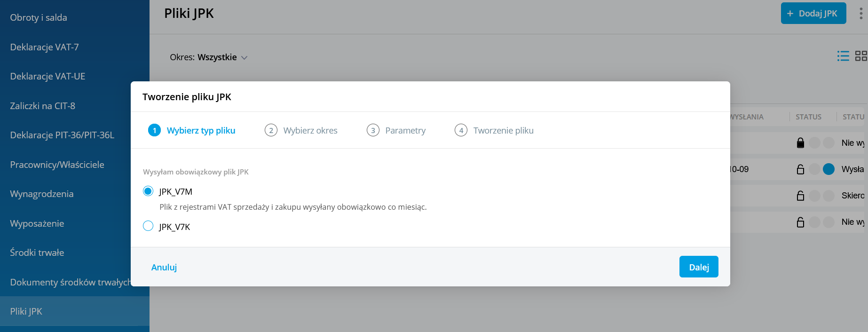Select the JPK_V7M radio button
Screen dimensions: 868x332
[x=148, y=191]
